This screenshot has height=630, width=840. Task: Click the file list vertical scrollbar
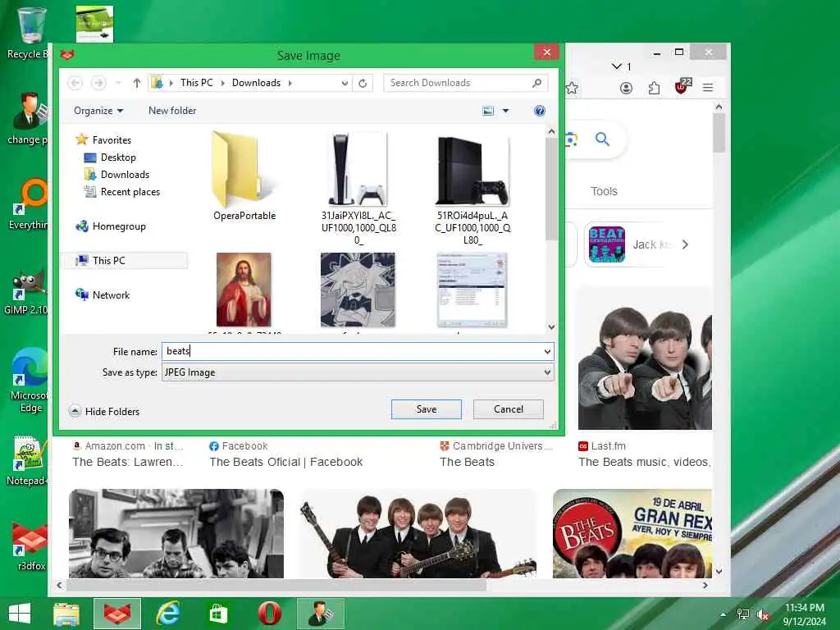(x=551, y=188)
